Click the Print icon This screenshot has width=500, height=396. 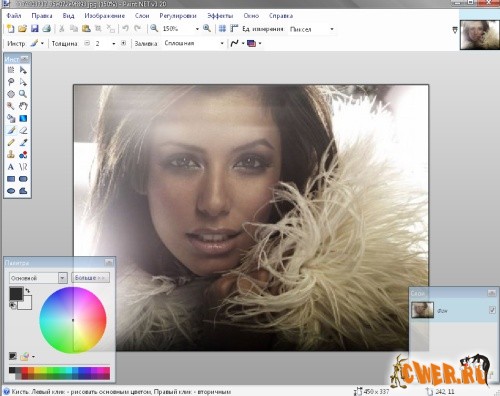[x=47, y=29]
